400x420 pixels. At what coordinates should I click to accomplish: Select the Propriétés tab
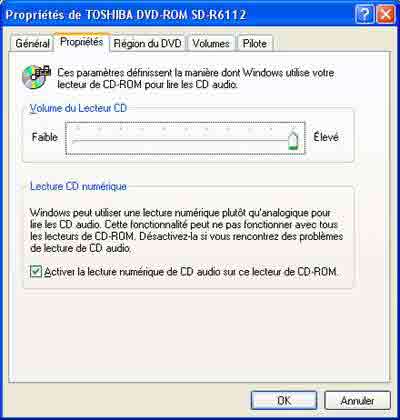click(x=82, y=42)
